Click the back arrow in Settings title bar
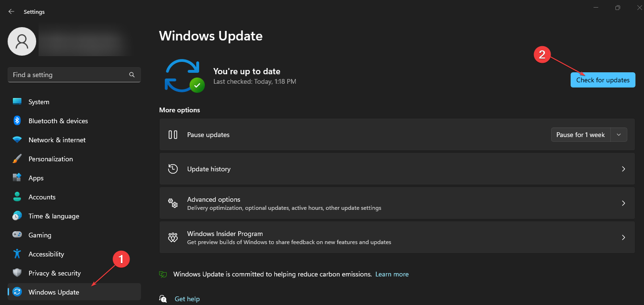 click(x=11, y=11)
